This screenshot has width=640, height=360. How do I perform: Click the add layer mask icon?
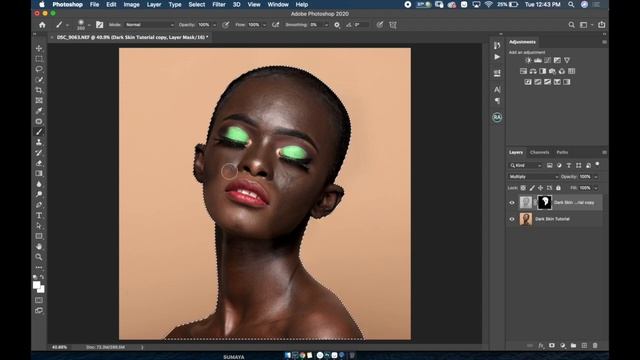point(552,345)
